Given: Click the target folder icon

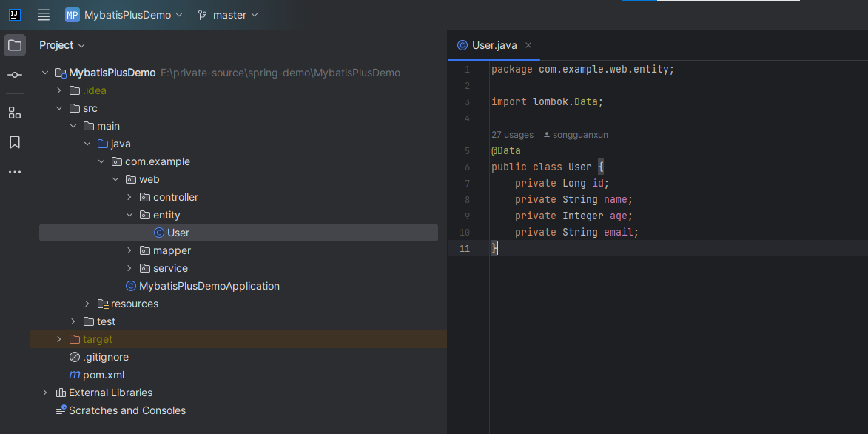Looking at the screenshot, I should click(74, 339).
